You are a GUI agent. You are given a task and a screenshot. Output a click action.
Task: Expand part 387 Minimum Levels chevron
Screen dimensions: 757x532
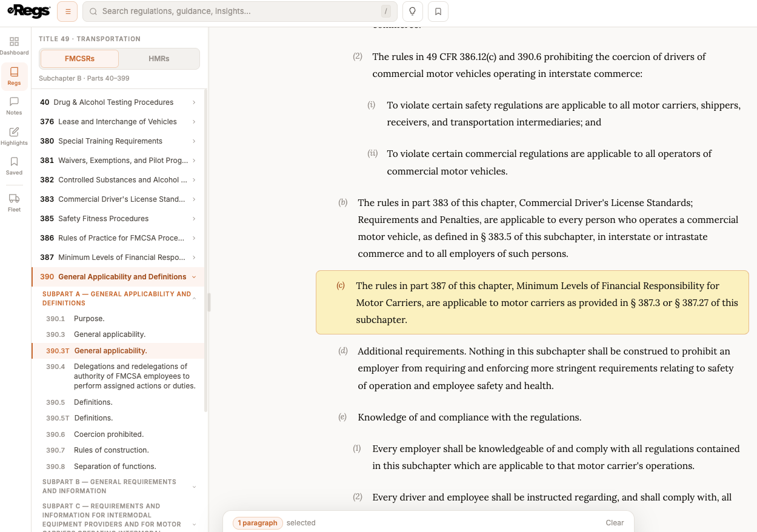[x=194, y=258]
